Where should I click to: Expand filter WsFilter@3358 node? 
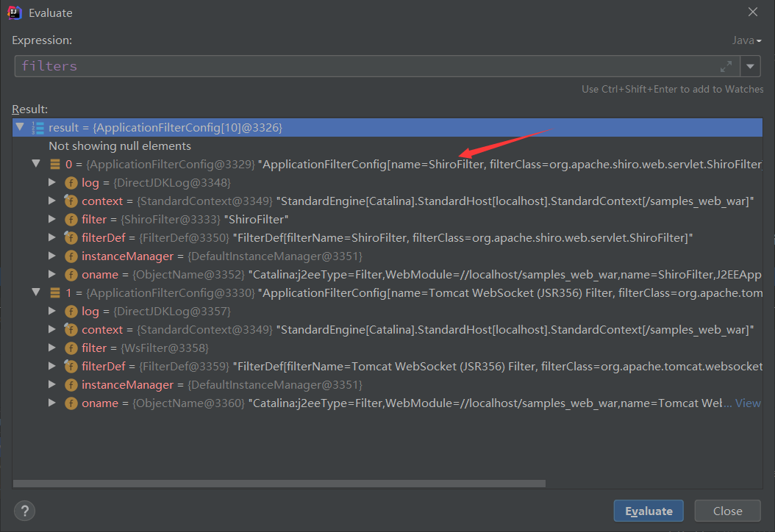(52, 348)
